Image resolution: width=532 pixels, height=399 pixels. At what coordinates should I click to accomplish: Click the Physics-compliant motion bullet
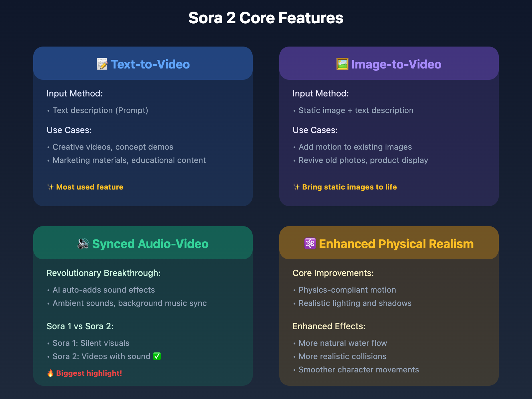pyautogui.click(x=347, y=290)
